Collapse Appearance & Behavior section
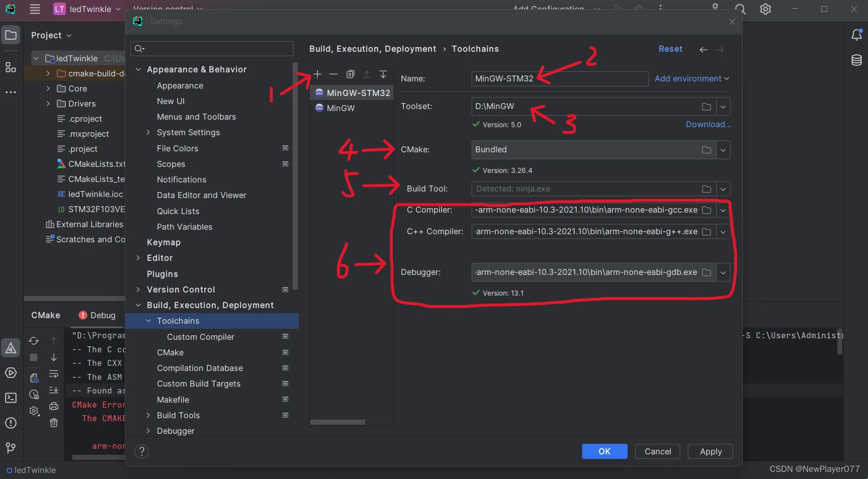The height and width of the screenshot is (479, 868). [x=138, y=69]
